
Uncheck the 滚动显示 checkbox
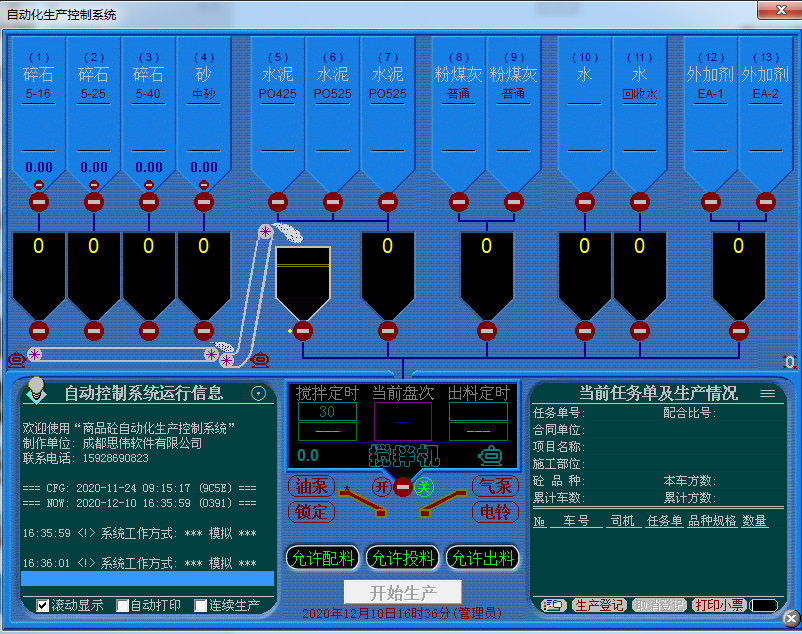click(x=43, y=605)
